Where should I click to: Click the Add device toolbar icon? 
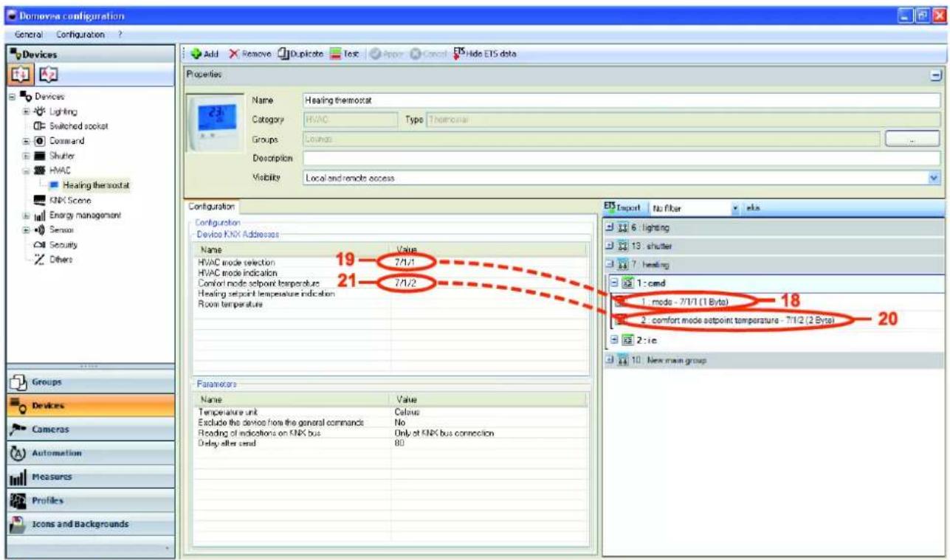(x=204, y=54)
